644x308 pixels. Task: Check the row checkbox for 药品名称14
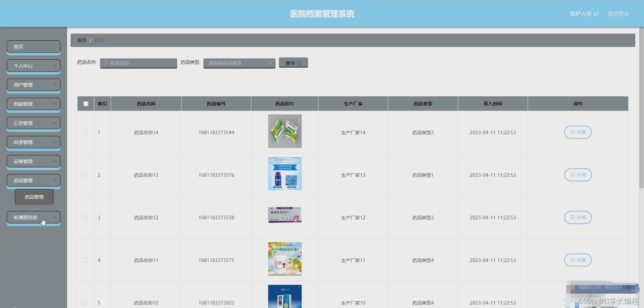click(85, 132)
